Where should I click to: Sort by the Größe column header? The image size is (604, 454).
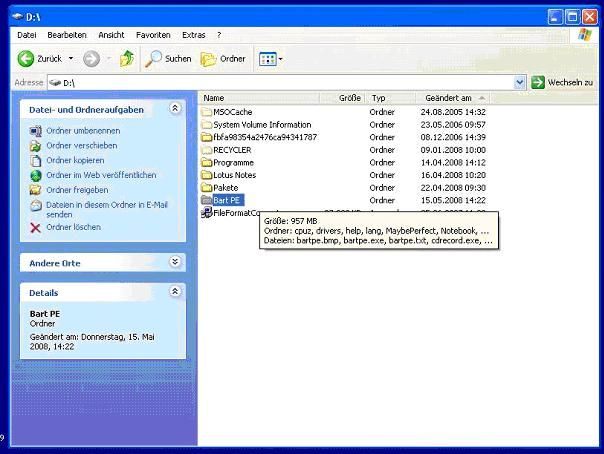(x=342, y=98)
